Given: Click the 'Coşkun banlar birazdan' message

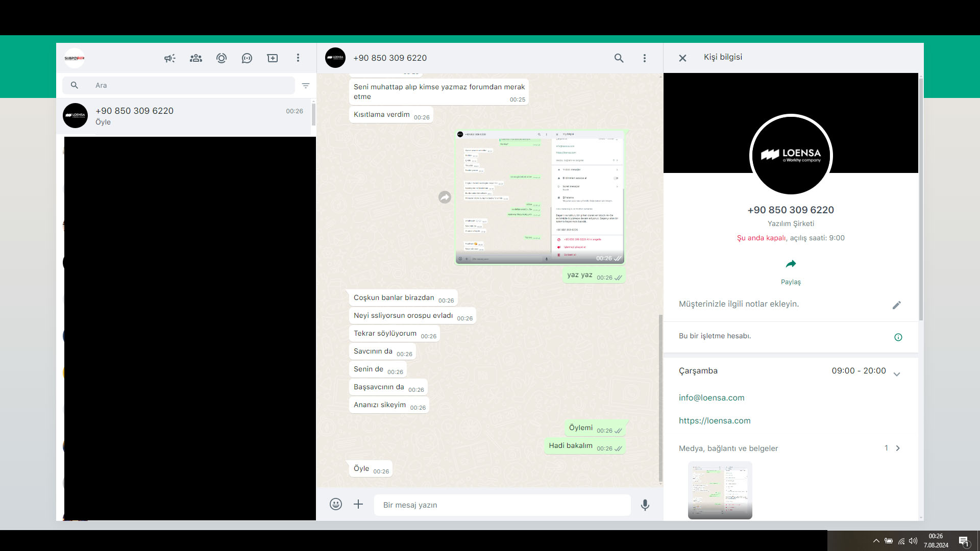Looking at the screenshot, I should (403, 298).
